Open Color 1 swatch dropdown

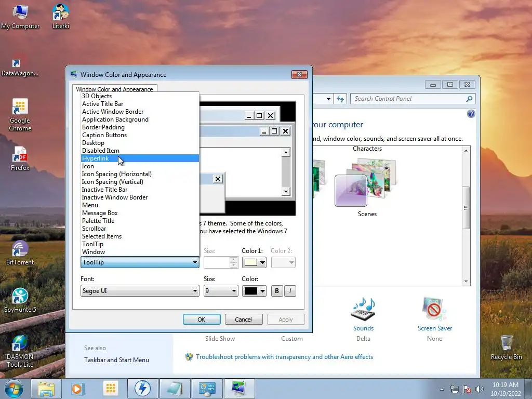(254, 262)
